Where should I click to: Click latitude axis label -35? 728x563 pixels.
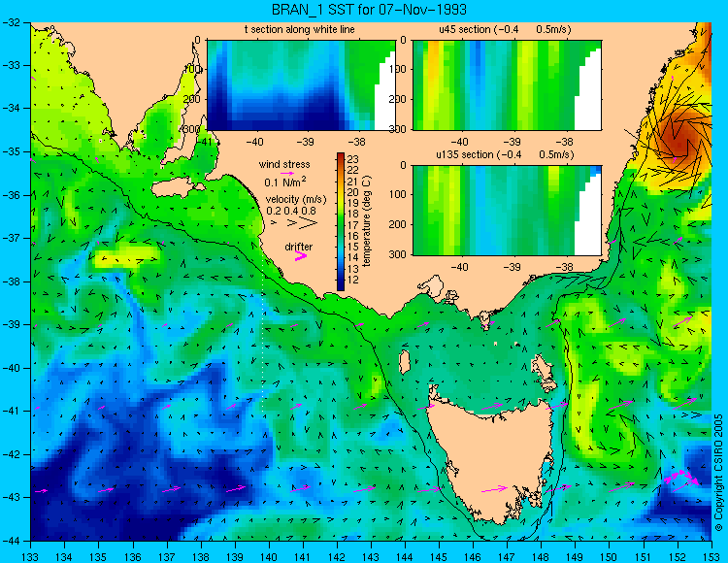click(11, 151)
